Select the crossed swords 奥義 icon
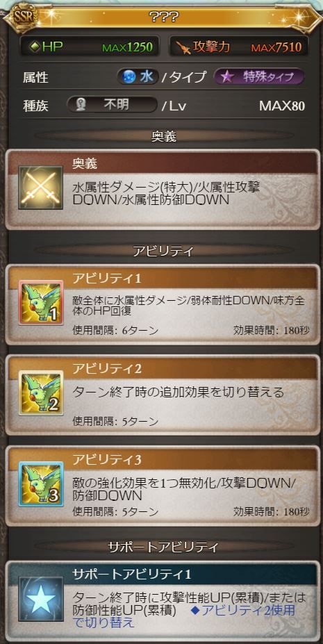The width and height of the screenshot is (323, 644). coord(40,188)
